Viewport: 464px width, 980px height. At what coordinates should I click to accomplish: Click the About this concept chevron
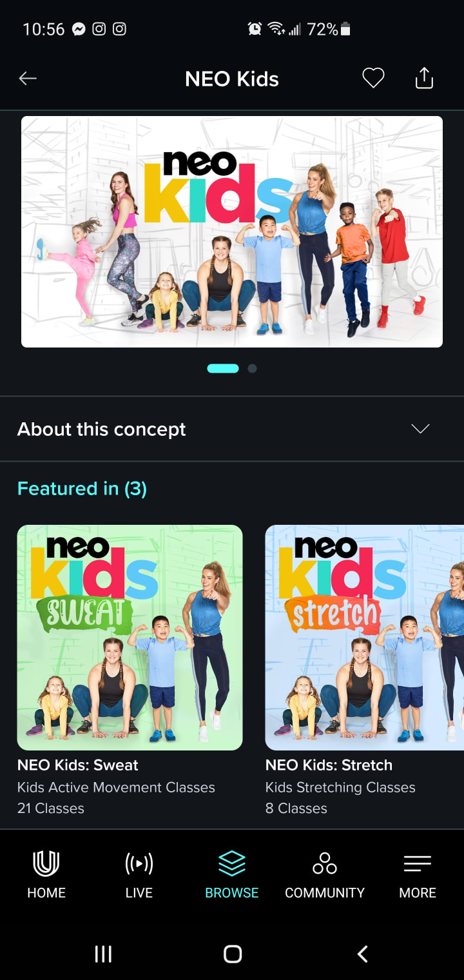[x=420, y=429]
